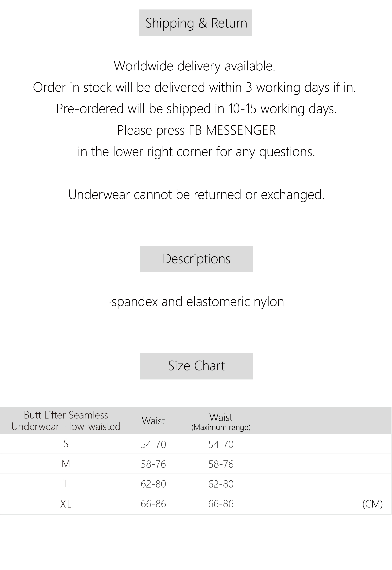Screen dimensions: 392x570
Task: Click the Shipping & Return heading
Action: point(196,23)
